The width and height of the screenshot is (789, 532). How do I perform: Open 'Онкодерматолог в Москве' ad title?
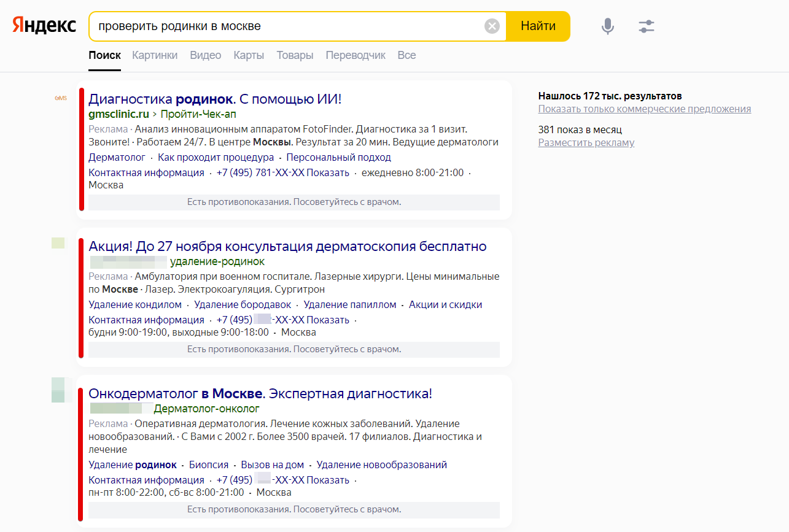260,394
